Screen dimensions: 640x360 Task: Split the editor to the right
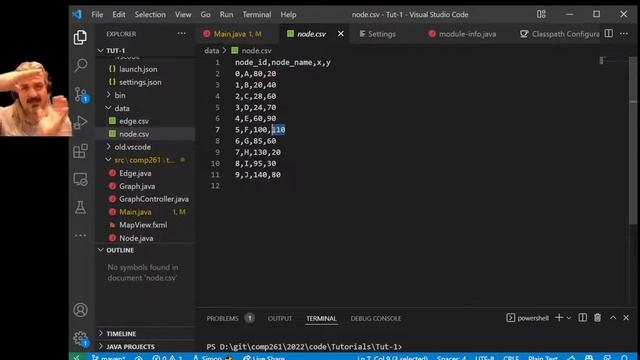608,33
